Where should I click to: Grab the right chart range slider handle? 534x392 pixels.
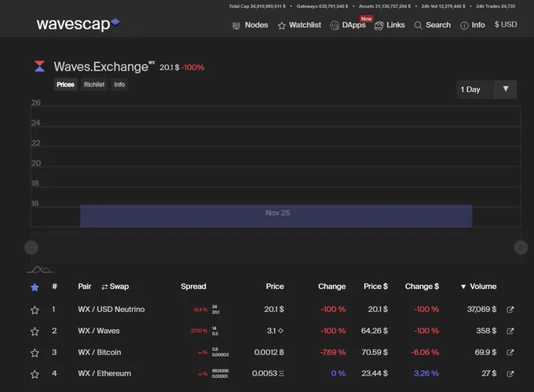tap(521, 247)
